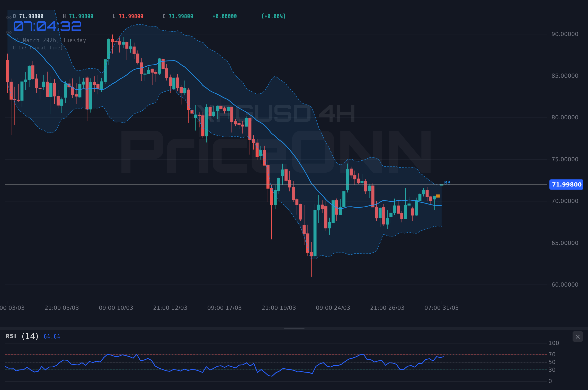Click the 31 March 2026 date label

49,40
